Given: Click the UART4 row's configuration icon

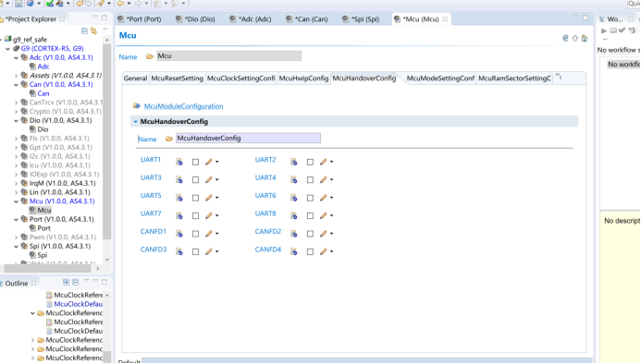Looking at the screenshot, I should [293, 180].
